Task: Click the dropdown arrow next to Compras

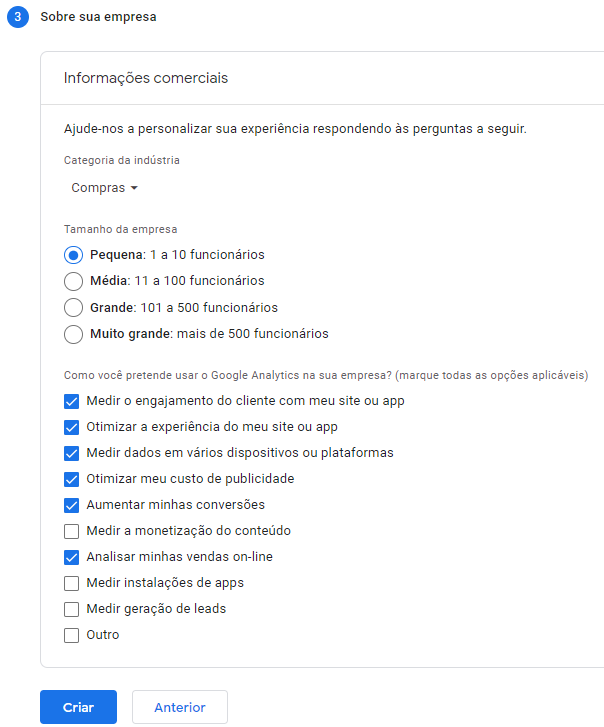Action: pyautogui.click(x=134, y=188)
